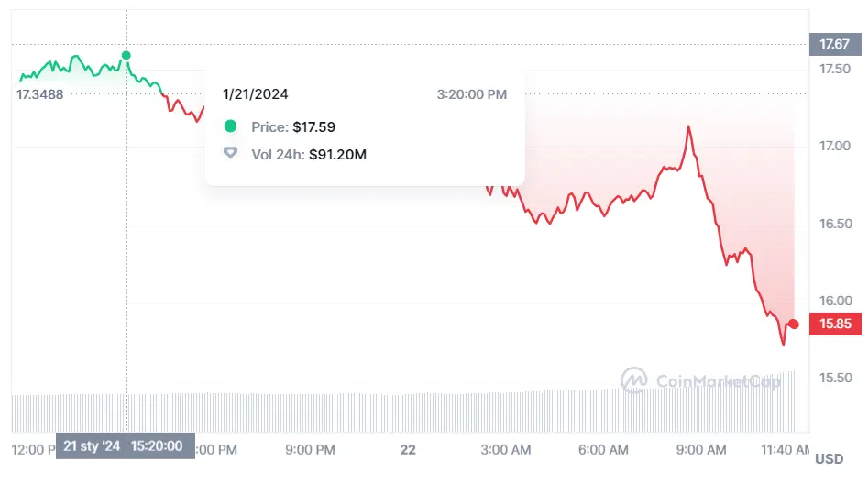
Task: Click the red endpoint dot on price line
Action: [794, 324]
